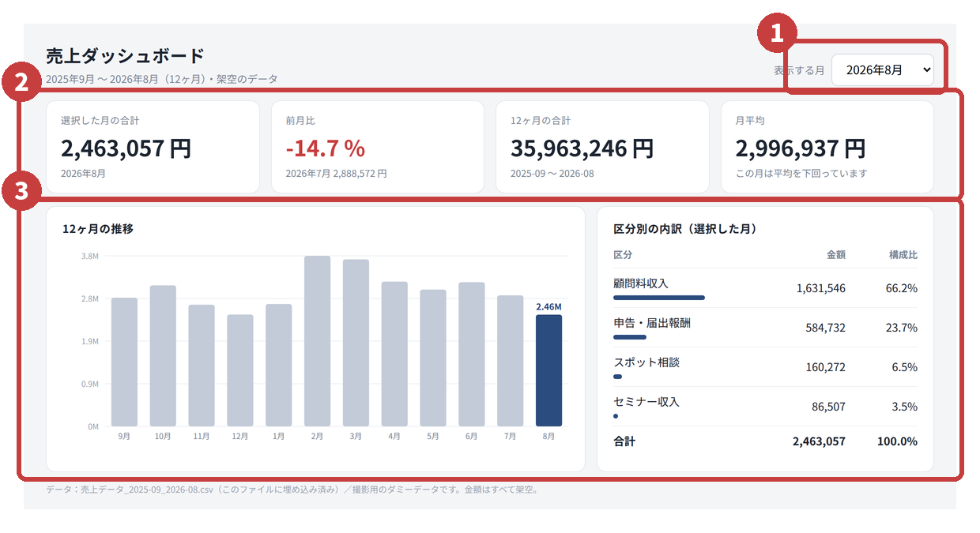Click the スポット相談 row label

pos(646,362)
